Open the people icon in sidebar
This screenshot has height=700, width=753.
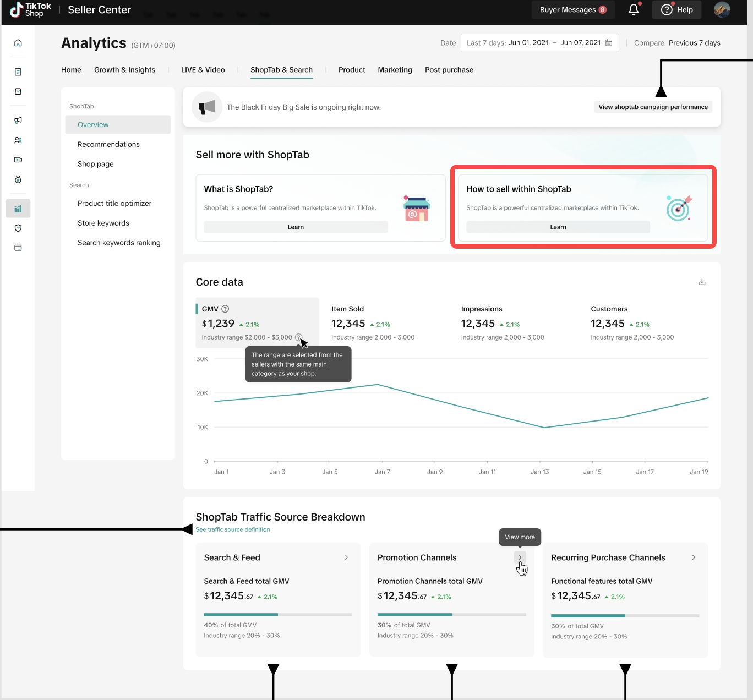[18, 140]
